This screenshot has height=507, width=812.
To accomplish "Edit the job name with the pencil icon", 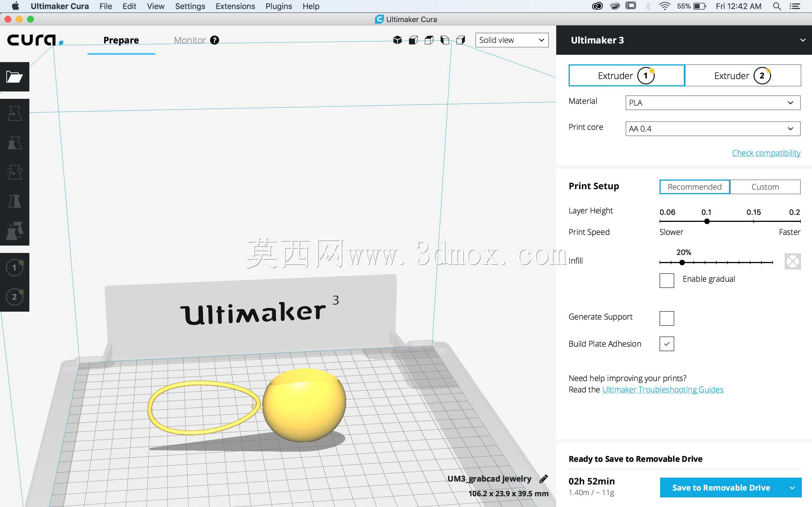I will click(x=543, y=479).
